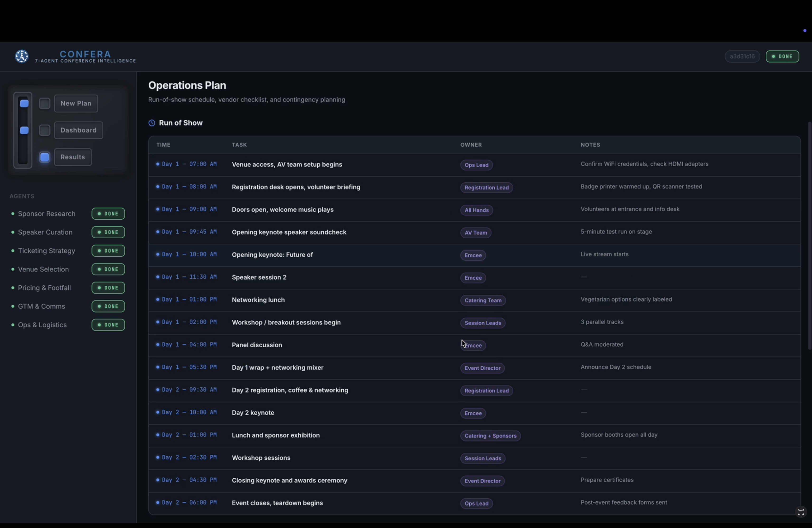Click the TASK column header
The image size is (812, 528).
(x=240, y=145)
